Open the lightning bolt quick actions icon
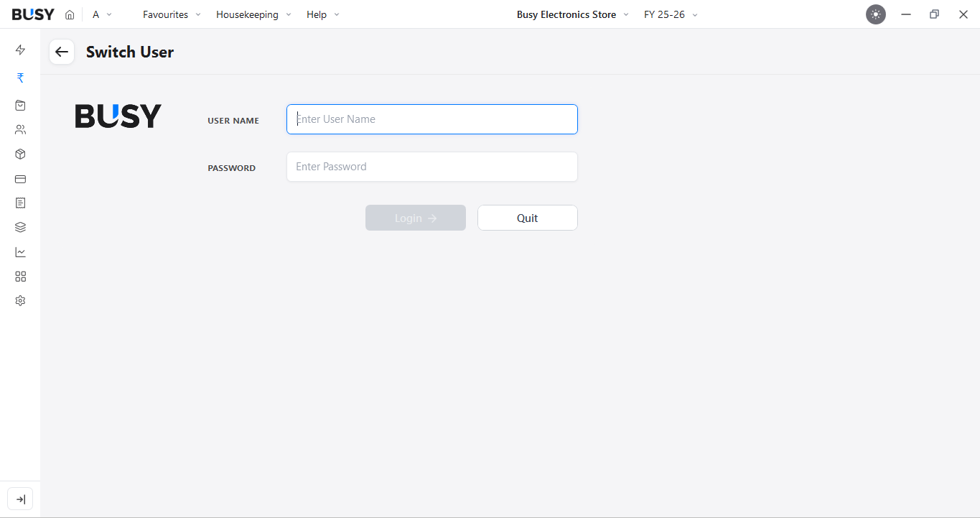The width and height of the screenshot is (980, 518). coord(20,50)
